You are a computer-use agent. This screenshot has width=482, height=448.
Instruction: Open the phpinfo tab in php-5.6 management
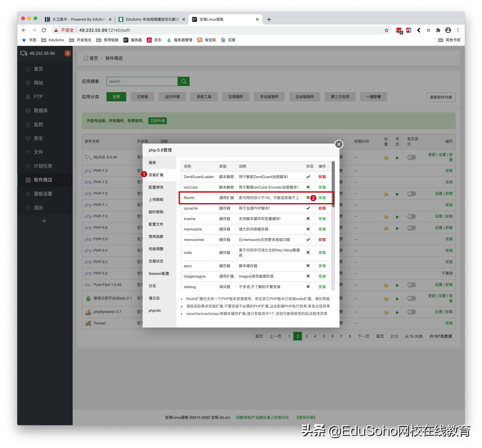155,311
